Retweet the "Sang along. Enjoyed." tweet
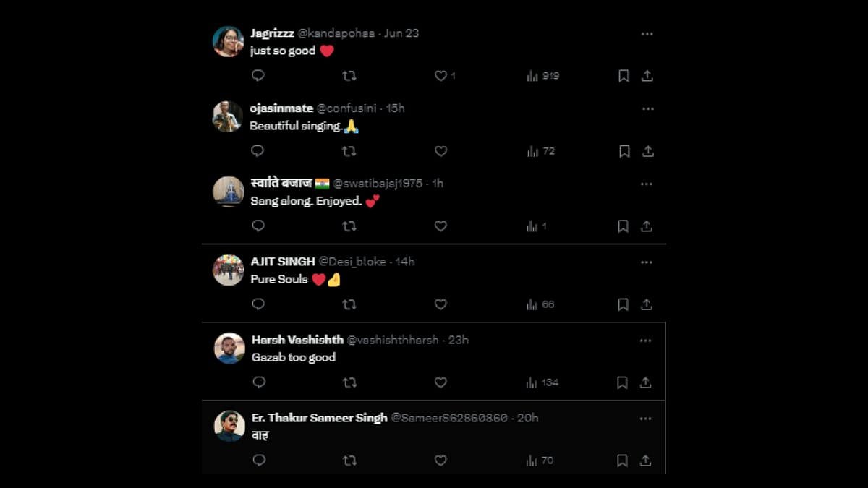The height and width of the screenshot is (488, 868). 349,226
